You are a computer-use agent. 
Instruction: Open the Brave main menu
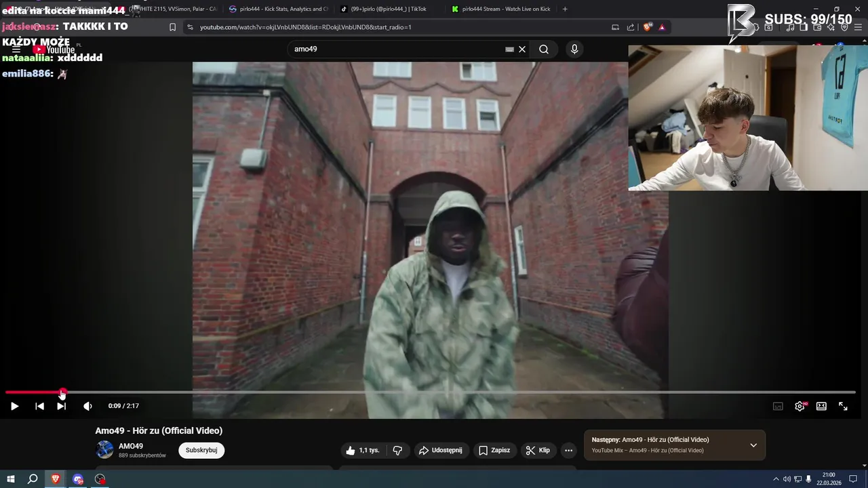coord(859,27)
